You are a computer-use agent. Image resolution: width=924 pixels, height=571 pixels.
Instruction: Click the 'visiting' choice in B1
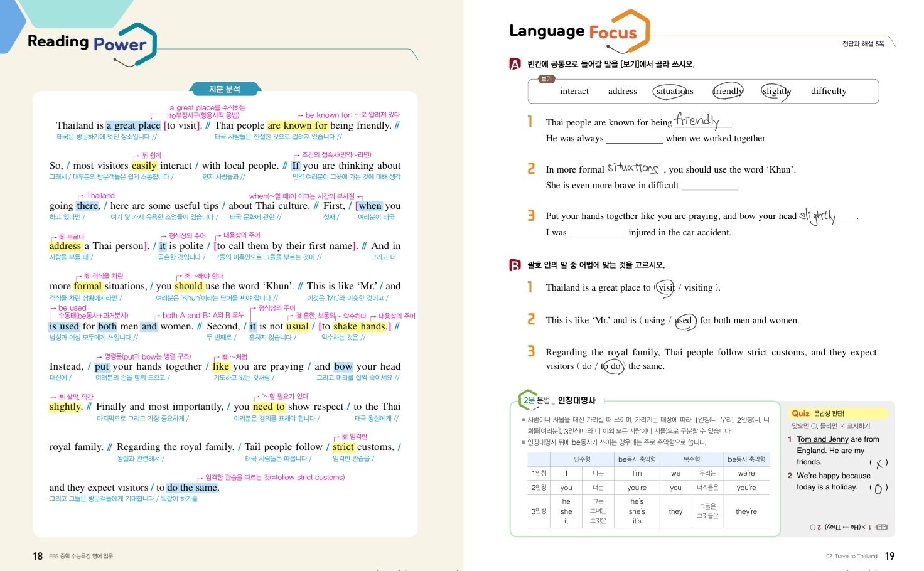[698, 287]
